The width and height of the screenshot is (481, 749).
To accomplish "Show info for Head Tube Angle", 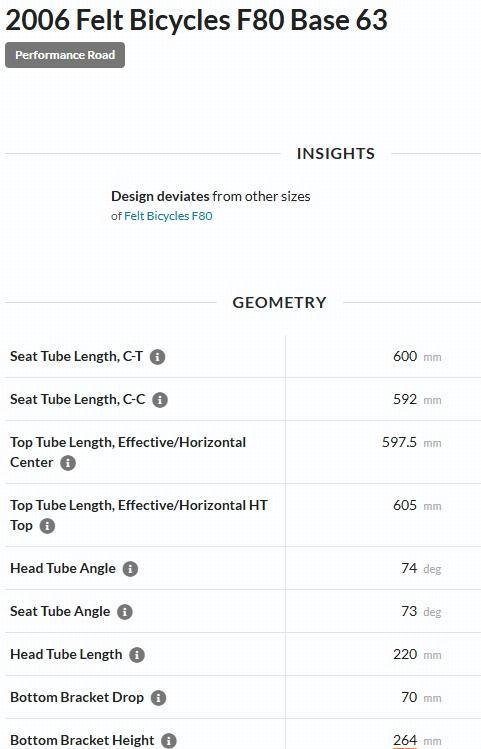I will pyautogui.click(x=130, y=569).
